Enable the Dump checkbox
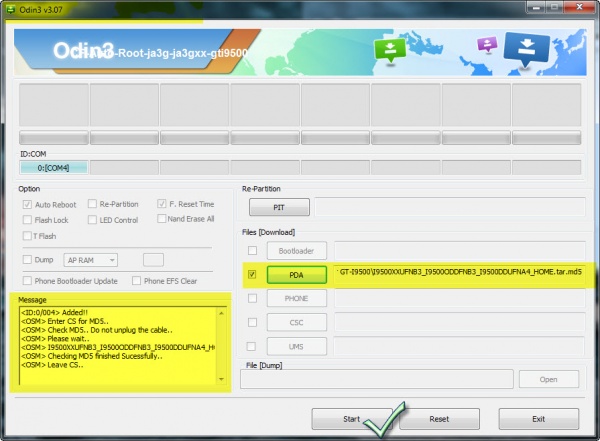 pyautogui.click(x=27, y=260)
